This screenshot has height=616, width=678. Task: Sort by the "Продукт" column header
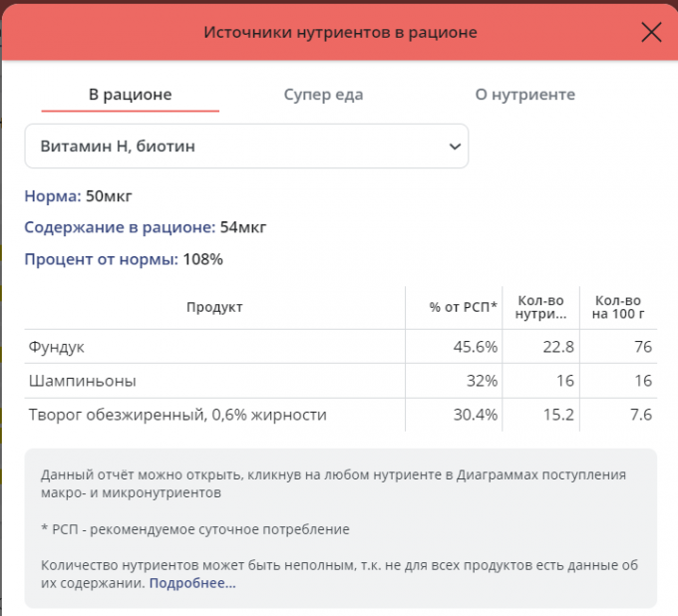tap(214, 307)
